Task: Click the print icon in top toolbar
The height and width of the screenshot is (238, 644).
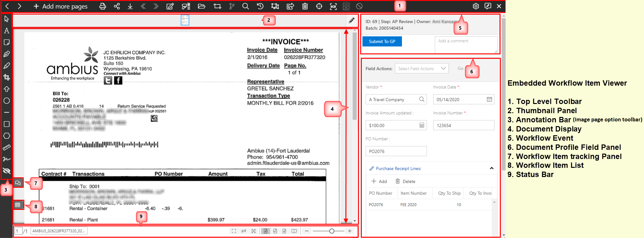Action: click(x=102, y=6)
